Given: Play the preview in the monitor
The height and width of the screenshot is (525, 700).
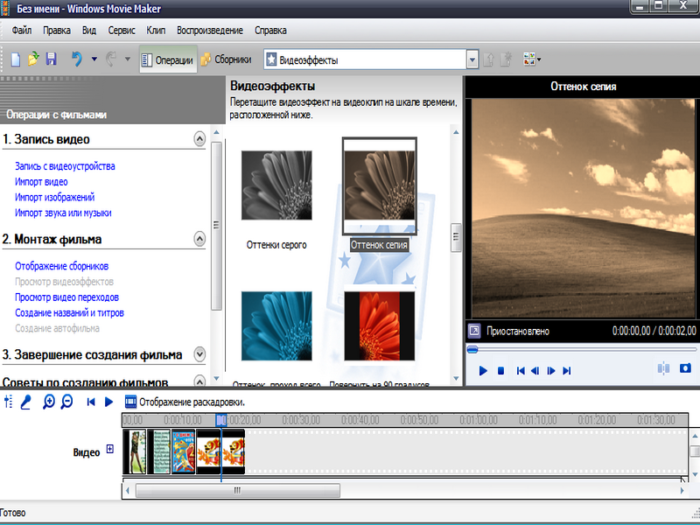Looking at the screenshot, I should pyautogui.click(x=483, y=371).
